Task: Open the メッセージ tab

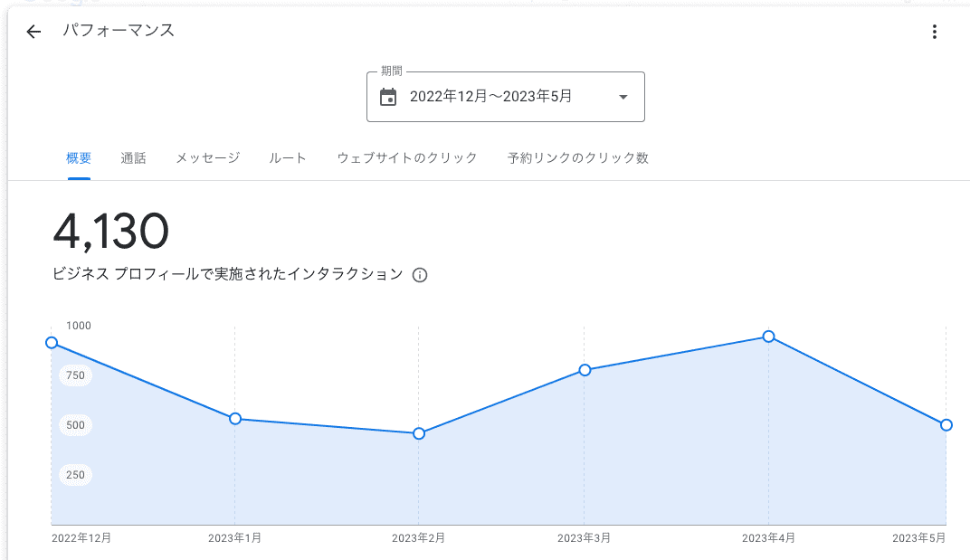Action: (x=208, y=158)
